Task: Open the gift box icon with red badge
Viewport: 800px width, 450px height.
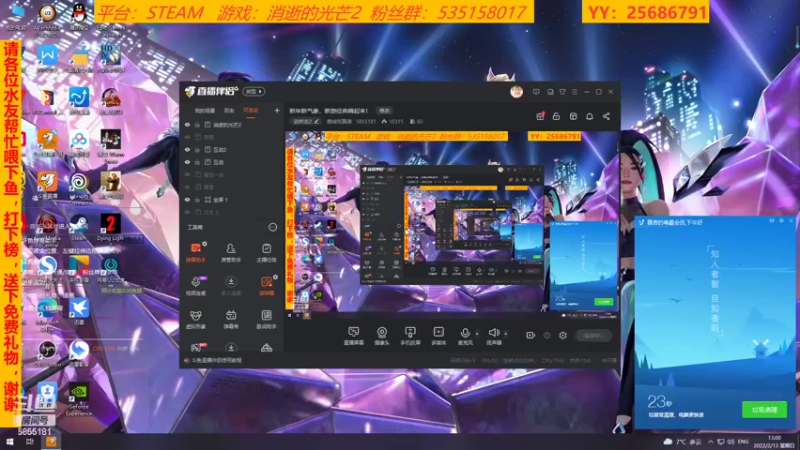Action: (x=540, y=116)
